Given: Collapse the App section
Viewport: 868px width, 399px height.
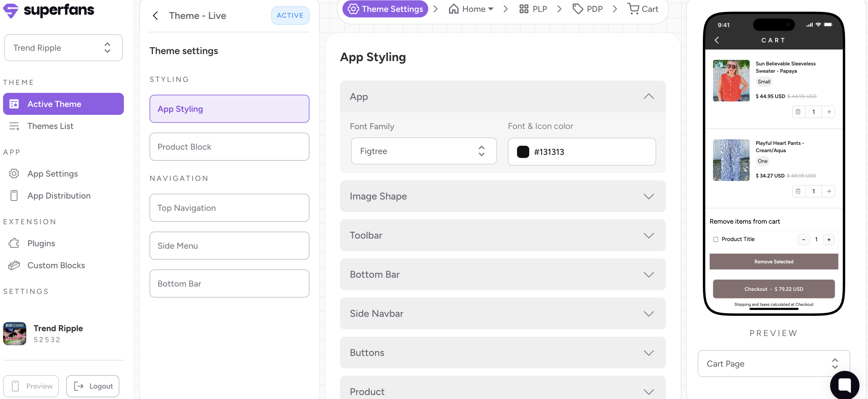Looking at the screenshot, I should tap(648, 97).
